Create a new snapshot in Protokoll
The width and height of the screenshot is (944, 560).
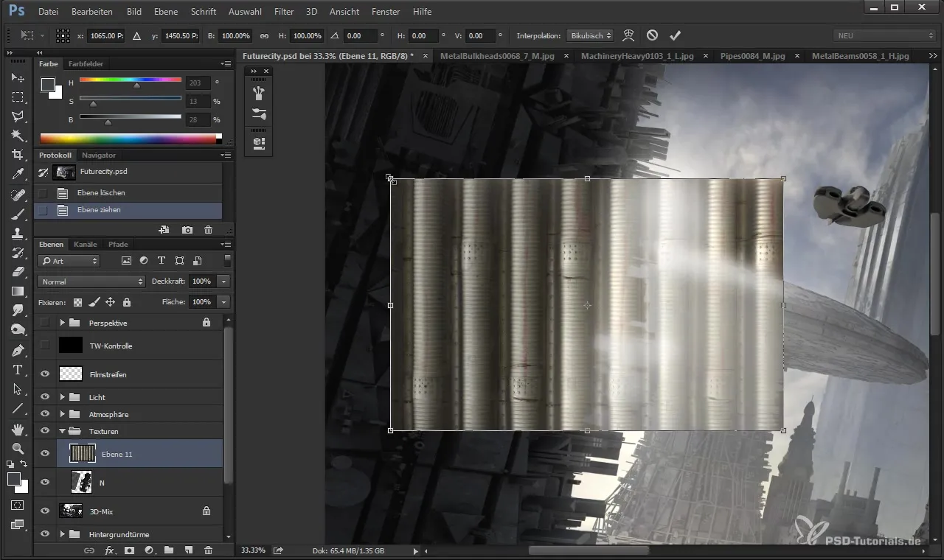pyautogui.click(x=187, y=231)
